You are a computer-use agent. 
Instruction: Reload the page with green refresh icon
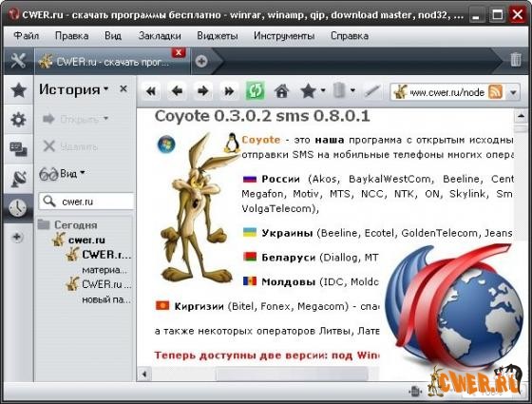(x=256, y=90)
